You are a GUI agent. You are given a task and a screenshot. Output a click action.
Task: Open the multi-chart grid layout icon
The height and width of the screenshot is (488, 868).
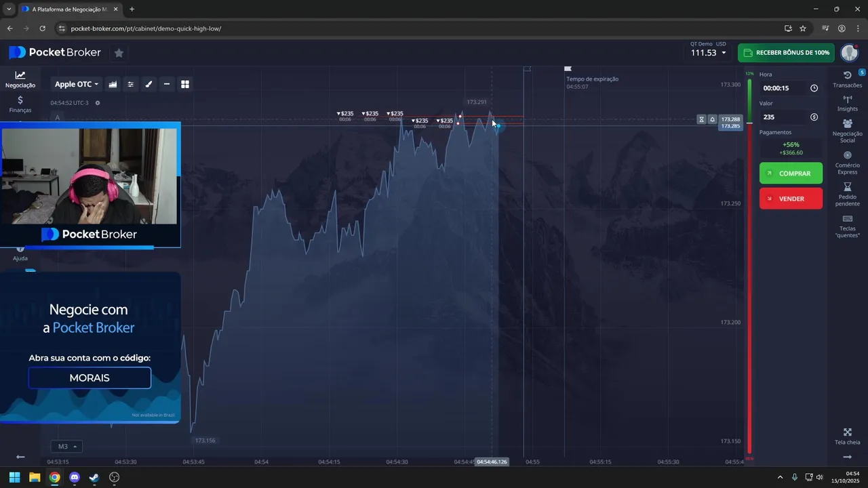click(x=185, y=84)
